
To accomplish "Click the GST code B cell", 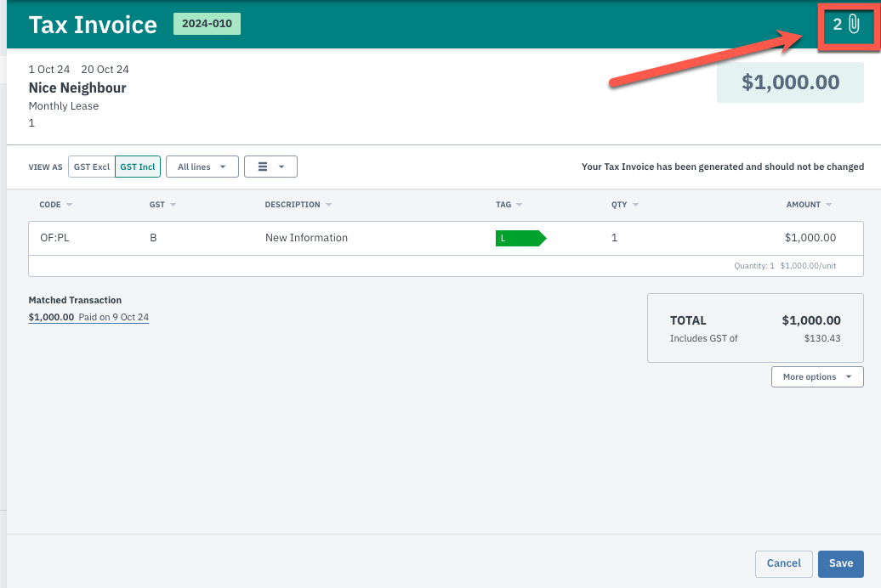I will tap(153, 238).
